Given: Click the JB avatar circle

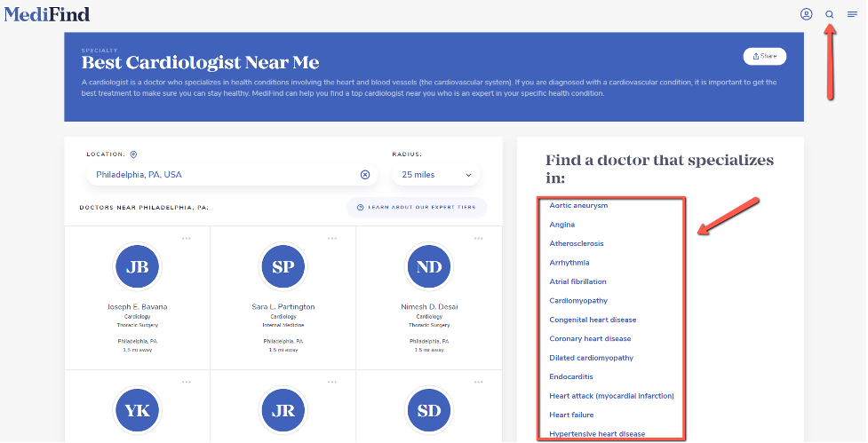Looking at the screenshot, I should 138,266.
